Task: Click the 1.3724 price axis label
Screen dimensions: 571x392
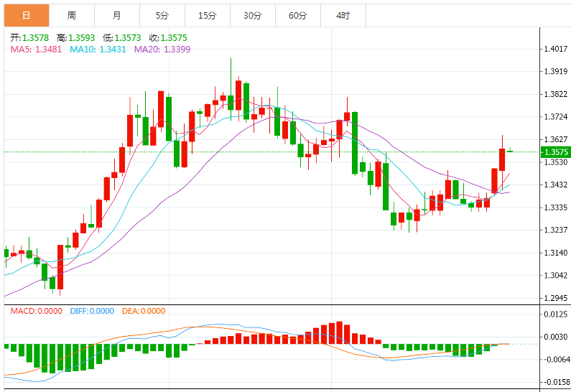Action: (x=556, y=117)
